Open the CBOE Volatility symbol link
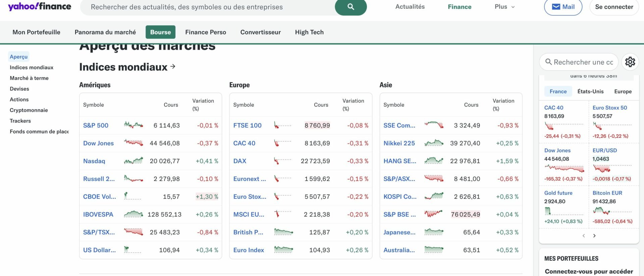 coord(100,196)
